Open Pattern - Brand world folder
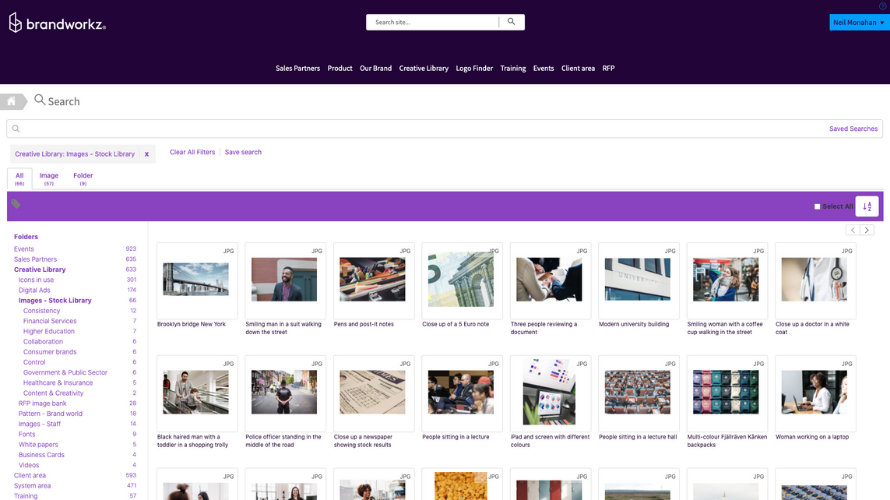The height and width of the screenshot is (500, 890). click(50, 414)
